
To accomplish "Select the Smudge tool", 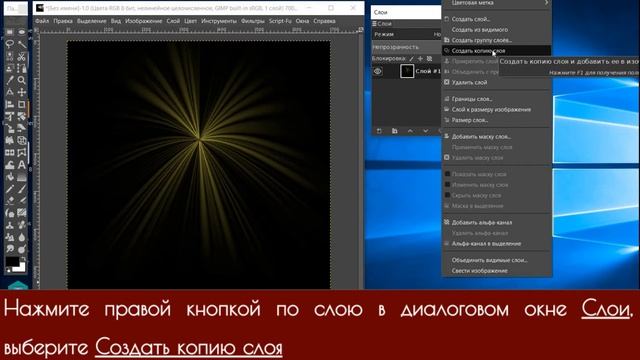I will (x=10, y=249).
